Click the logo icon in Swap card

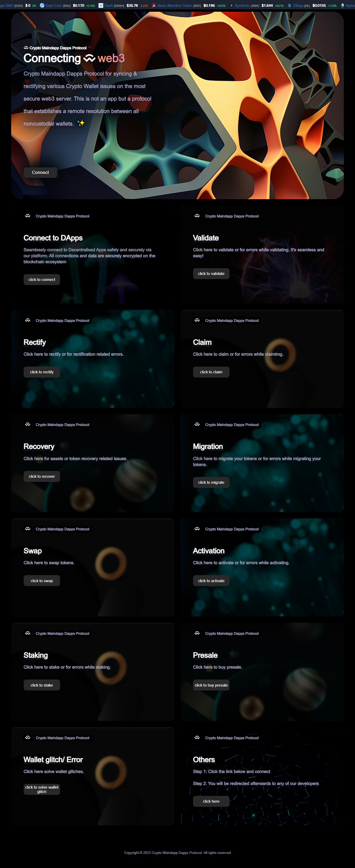[28, 529]
